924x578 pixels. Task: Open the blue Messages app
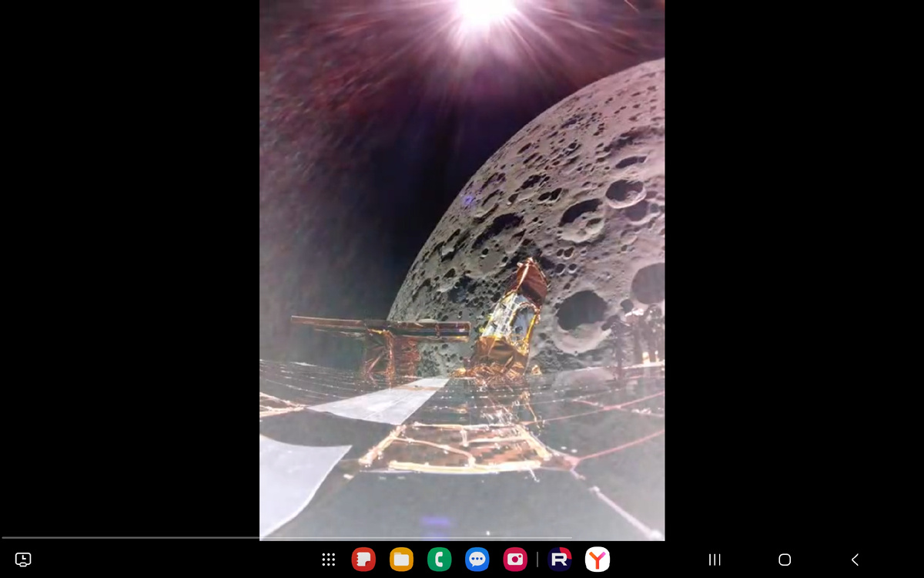[477, 560]
